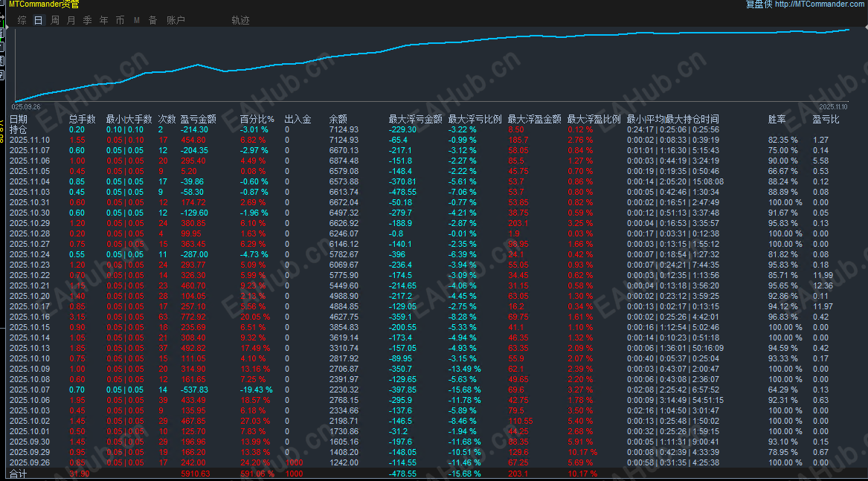Select the 综 summary view icon
The height and width of the screenshot is (481, 868).
[22, 20]
